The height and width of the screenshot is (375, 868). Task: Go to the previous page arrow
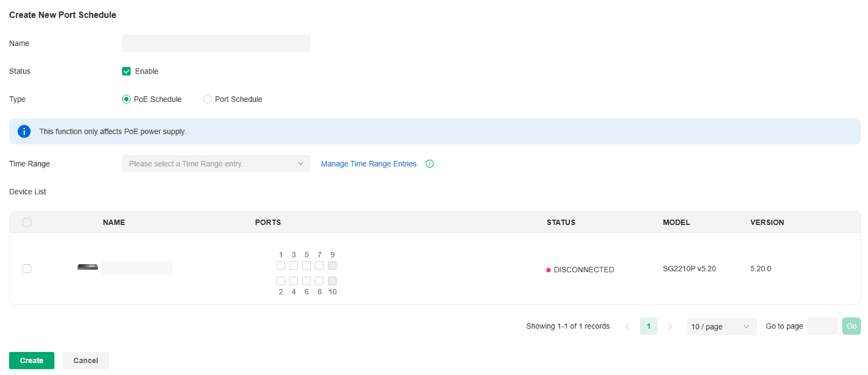(627, 326)
